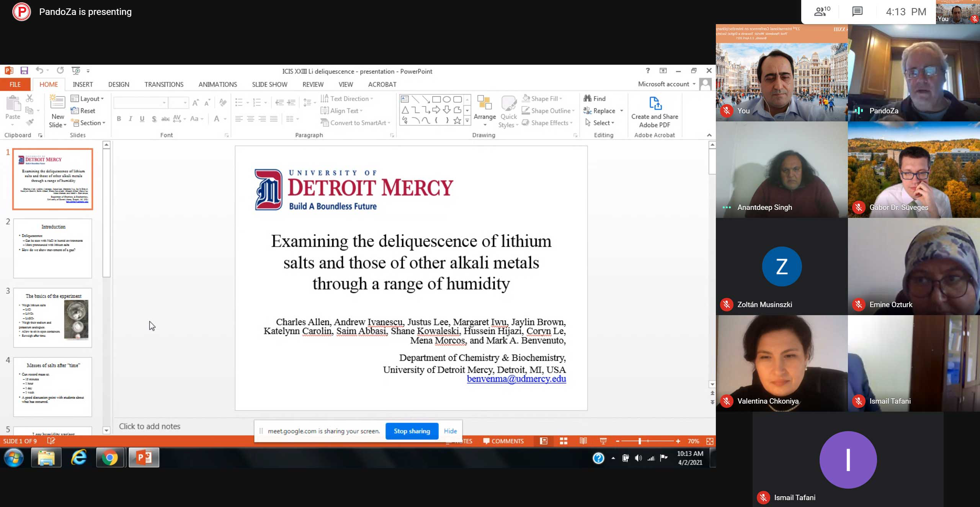Screen dimensions: 980x507
Task: Open the Google Meet chat panel
Action: [857, 11]
